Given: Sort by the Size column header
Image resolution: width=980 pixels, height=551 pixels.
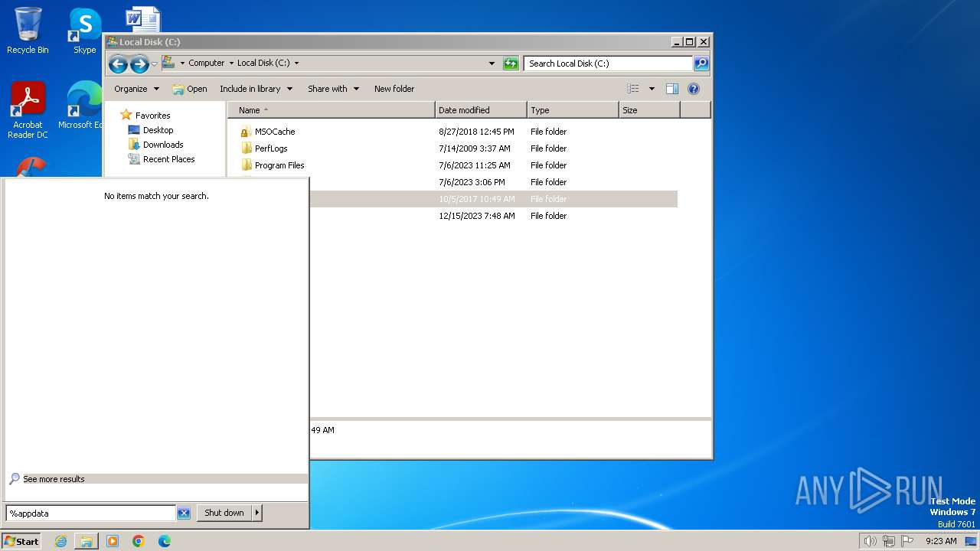Looking at the screenshot, I should pos(649,110).
